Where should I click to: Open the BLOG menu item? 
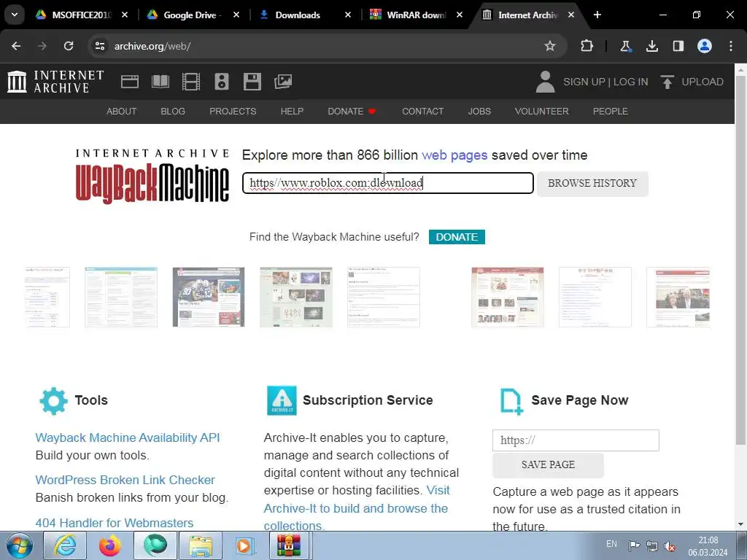pos(173,111)
